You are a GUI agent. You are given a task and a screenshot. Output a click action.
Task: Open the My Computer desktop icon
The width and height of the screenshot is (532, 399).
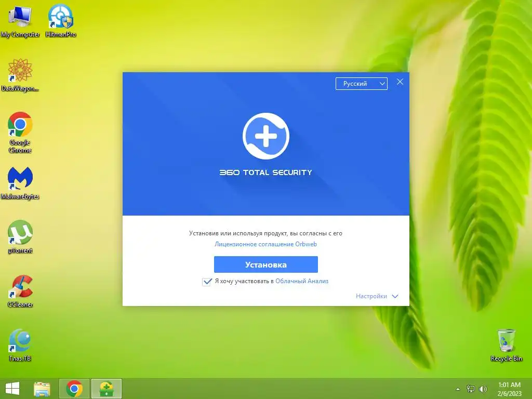coord(20,21)
